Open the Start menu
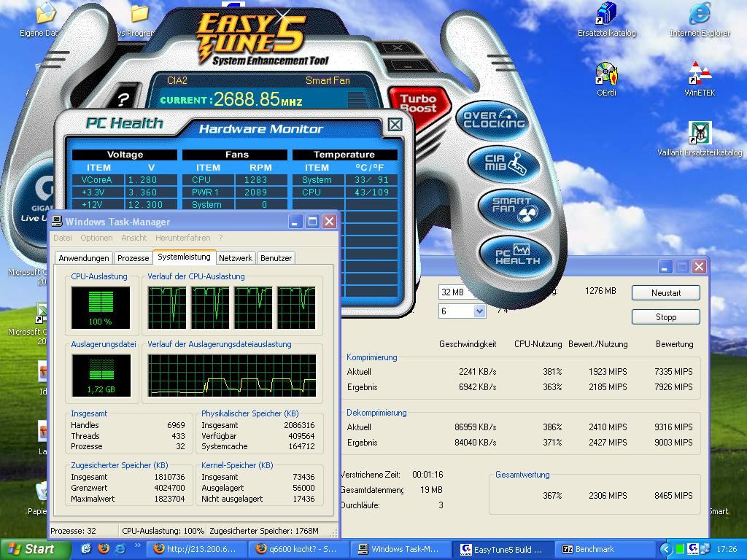The image size is (747, 560). 35,549
